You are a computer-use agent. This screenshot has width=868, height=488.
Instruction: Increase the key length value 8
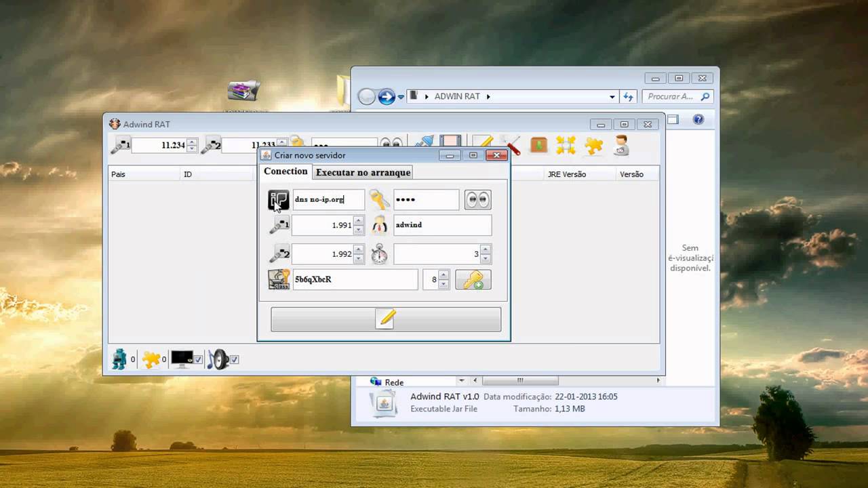[443, 274]
